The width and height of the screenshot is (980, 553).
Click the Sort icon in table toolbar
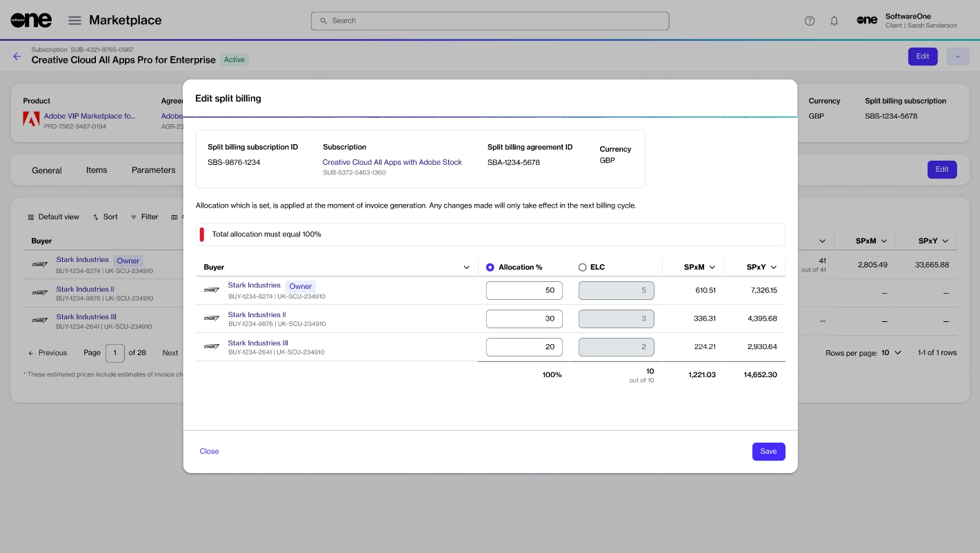pyautogui.click(x=96, y=217)
